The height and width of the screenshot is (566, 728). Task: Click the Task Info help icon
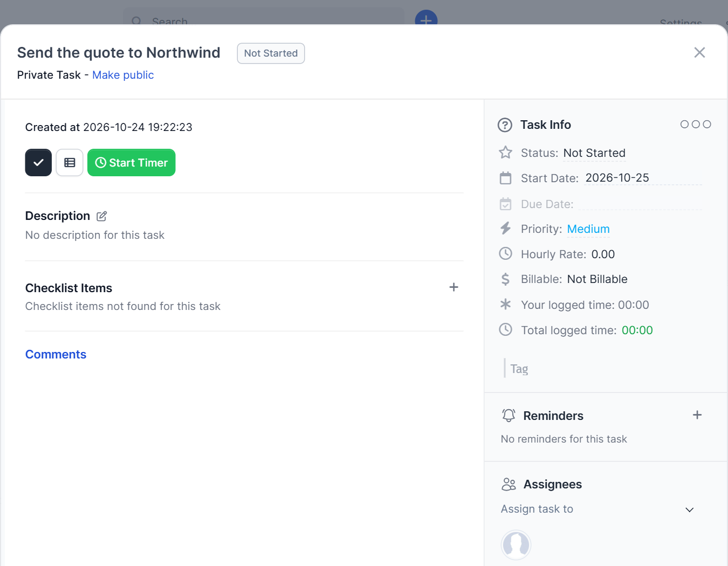click(505, 125)
